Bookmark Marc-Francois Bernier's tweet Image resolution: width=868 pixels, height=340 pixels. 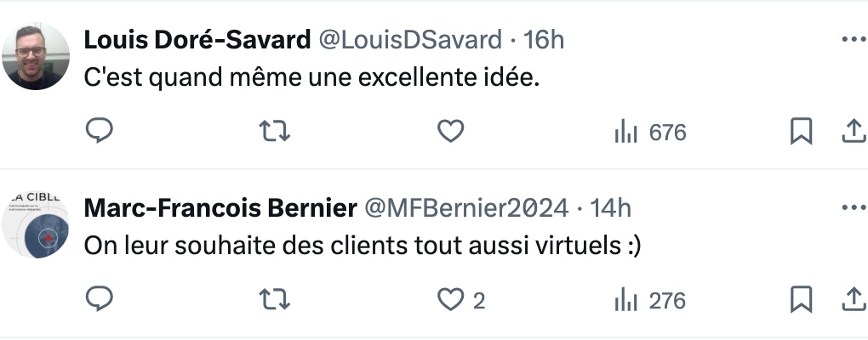pos(801,300)
